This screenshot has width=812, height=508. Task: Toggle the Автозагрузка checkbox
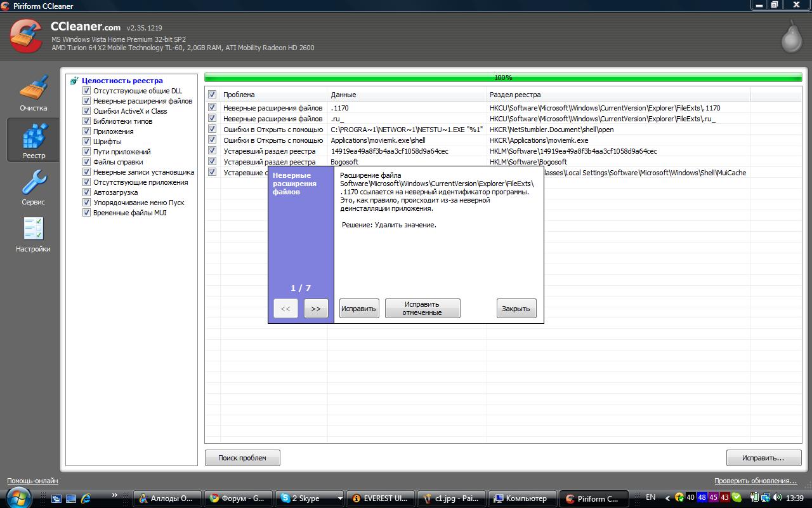click(87, 192)
